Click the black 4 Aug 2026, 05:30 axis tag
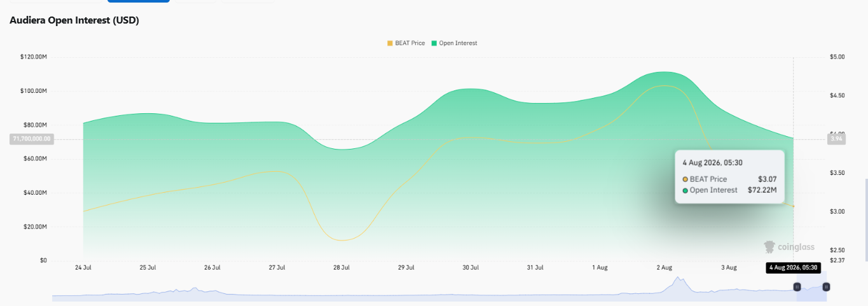The image size is (868, 306). 793,268
